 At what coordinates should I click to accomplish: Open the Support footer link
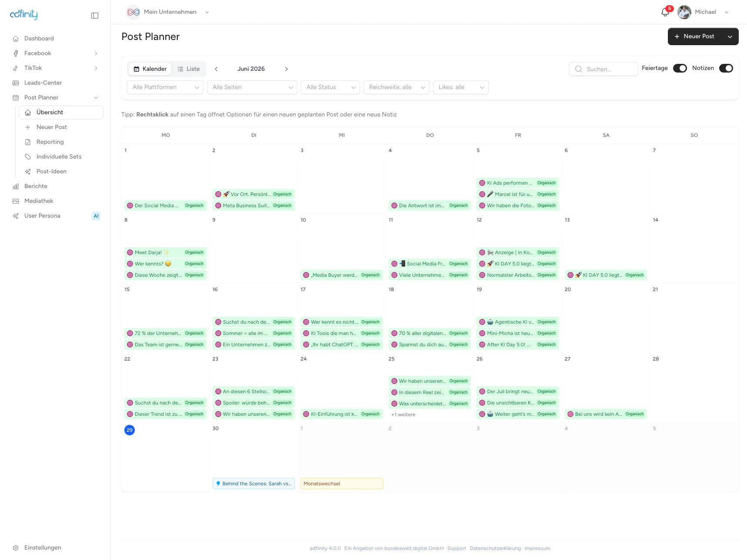coord(457,548)
